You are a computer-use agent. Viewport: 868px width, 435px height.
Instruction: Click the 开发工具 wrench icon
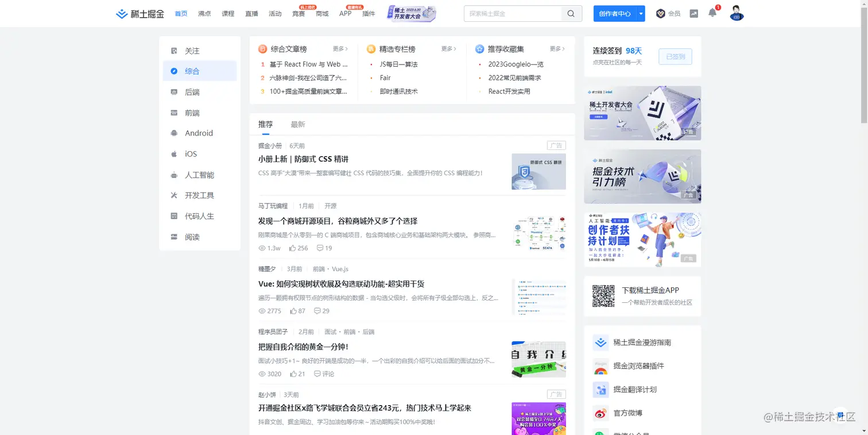(174, 195)
